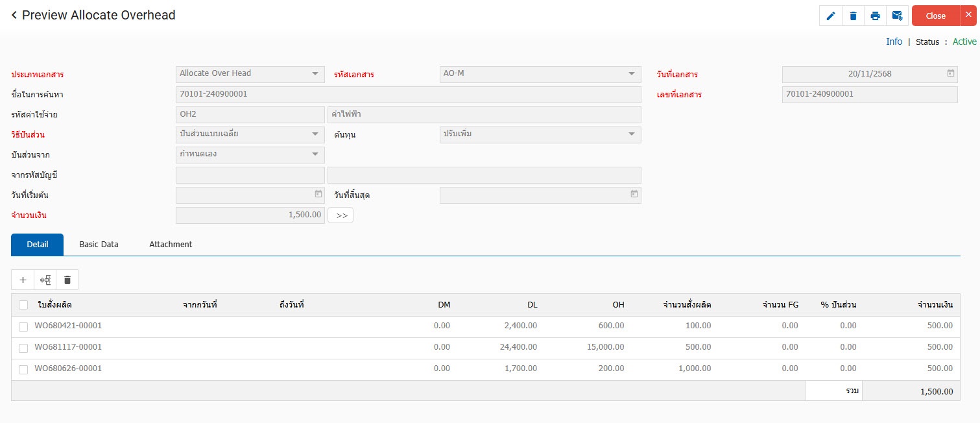This screenshot has height=423, width=980.
Task: Open the Attachment tab
Action: 171,245
